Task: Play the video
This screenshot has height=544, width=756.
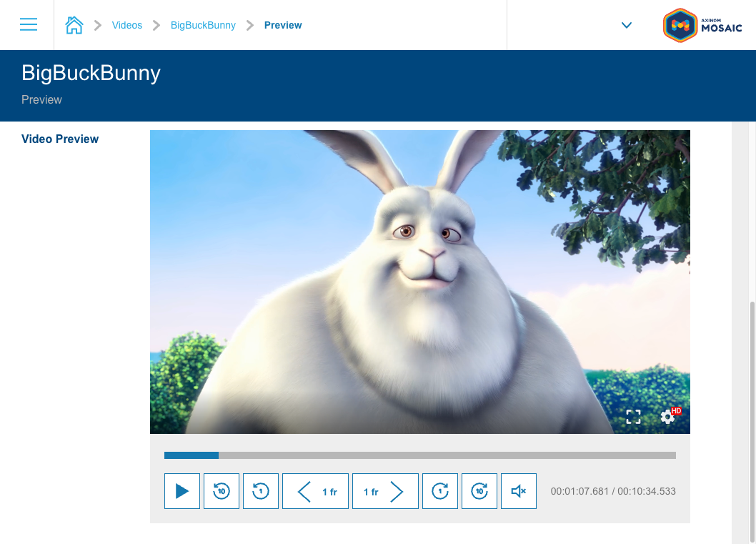Action: [x=182, y=491]
